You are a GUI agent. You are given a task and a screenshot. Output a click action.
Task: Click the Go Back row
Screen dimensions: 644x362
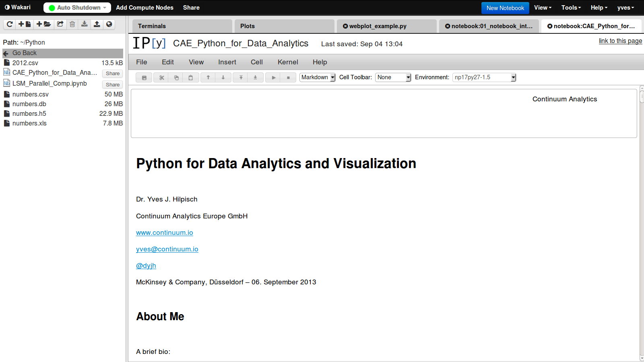point(63,53)
